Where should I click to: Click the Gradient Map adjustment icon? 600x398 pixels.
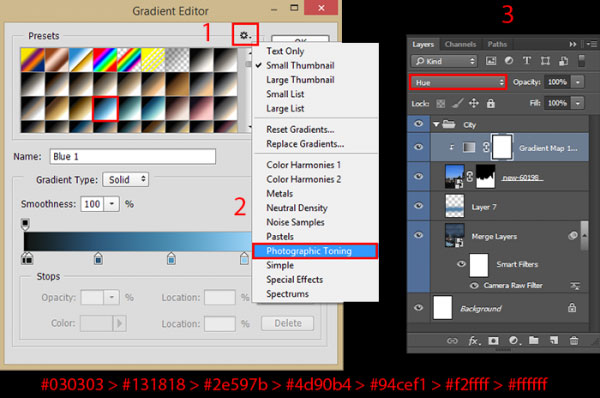click(x=469, y=147)
